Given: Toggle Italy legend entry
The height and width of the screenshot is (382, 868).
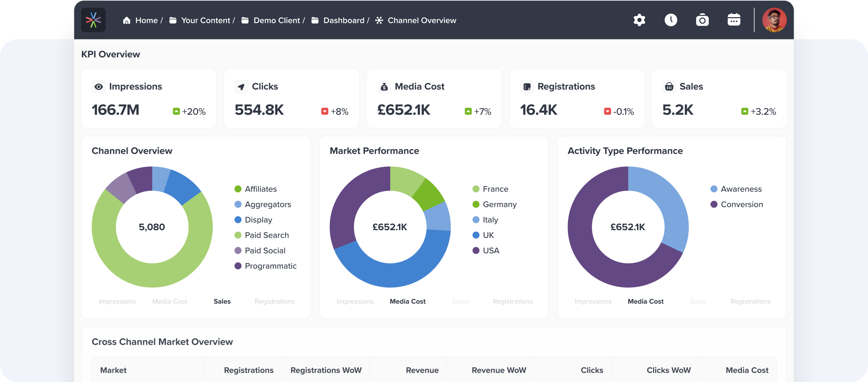Looking at the screenshot, I should [x=485, y=220].
